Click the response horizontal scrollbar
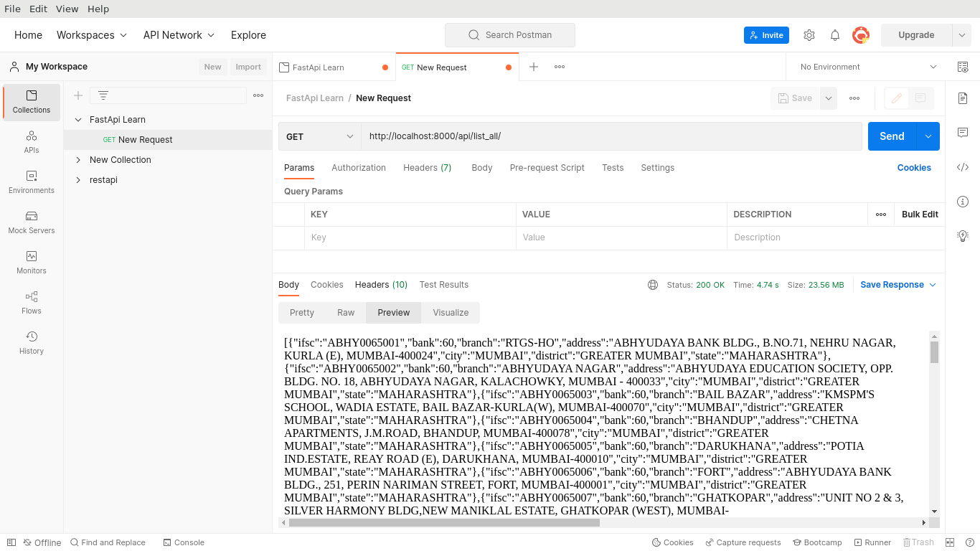Screen dimensions: 980x551 click(x=444, y=522)
